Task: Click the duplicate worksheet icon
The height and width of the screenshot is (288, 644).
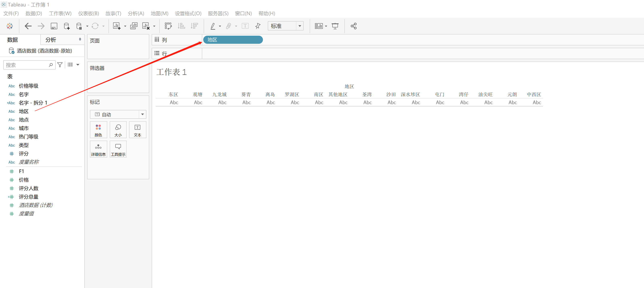Action: pos(134,26)
